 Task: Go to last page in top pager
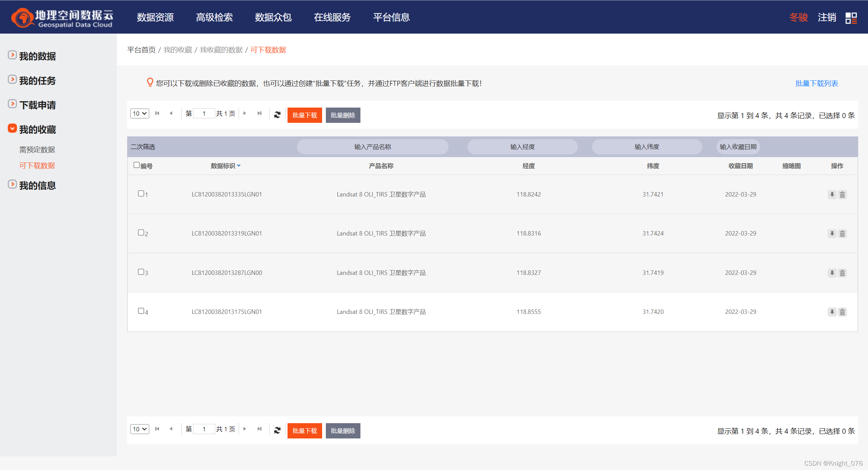[x=259, y=113]
